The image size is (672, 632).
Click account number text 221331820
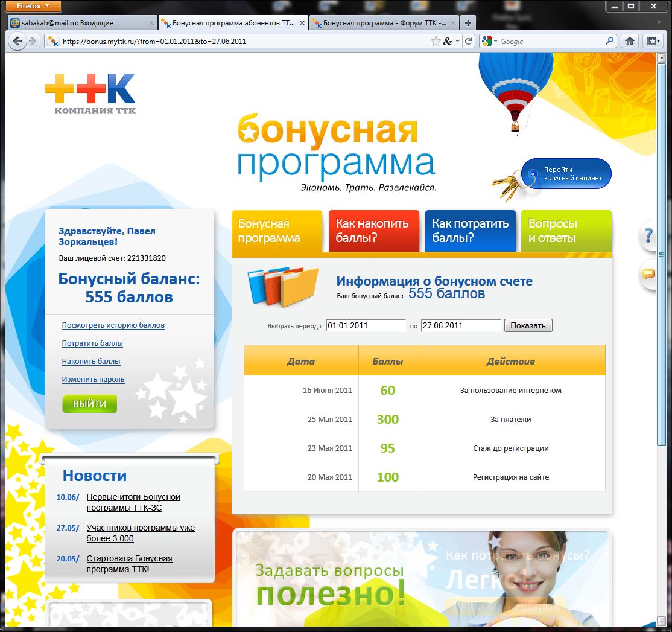tap(146, 258)
